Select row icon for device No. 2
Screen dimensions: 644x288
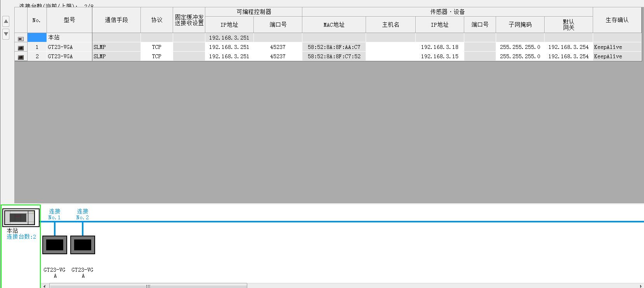(x=21, y=57)
